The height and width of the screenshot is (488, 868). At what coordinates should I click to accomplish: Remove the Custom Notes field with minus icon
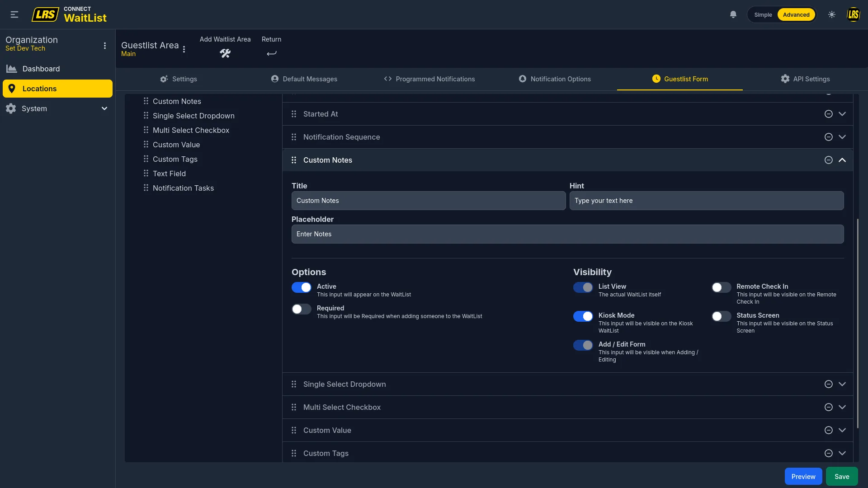click(828, 160)
